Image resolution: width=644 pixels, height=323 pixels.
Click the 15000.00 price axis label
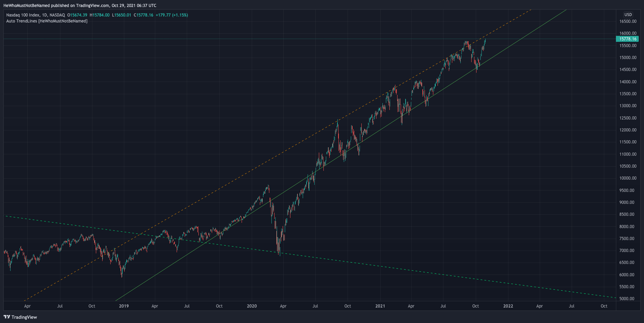coord(628,58)
